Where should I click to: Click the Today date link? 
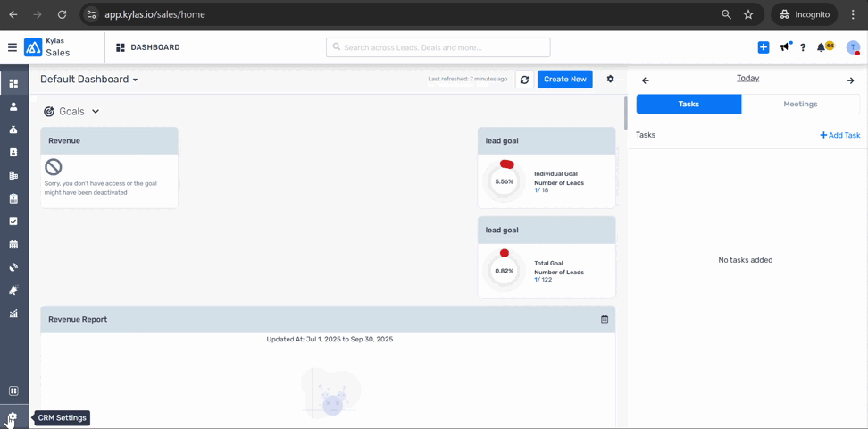point(747,78)
